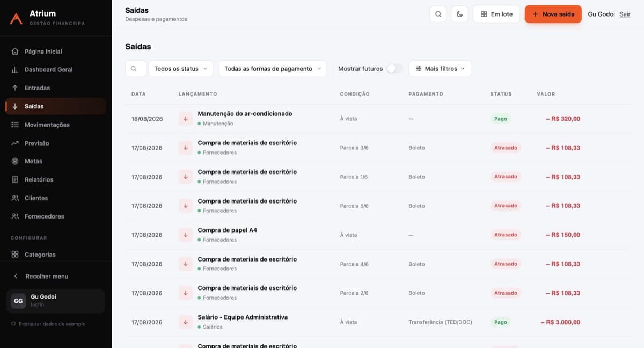Toggle dark mode moon icon
This screenshot has width=644, height=348.
pyautogui.click(x=460, y=14)
